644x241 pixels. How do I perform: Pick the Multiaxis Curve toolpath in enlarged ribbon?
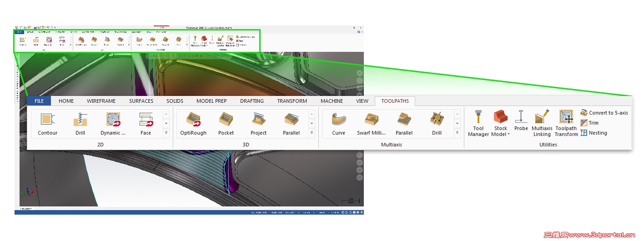[338, 124]
